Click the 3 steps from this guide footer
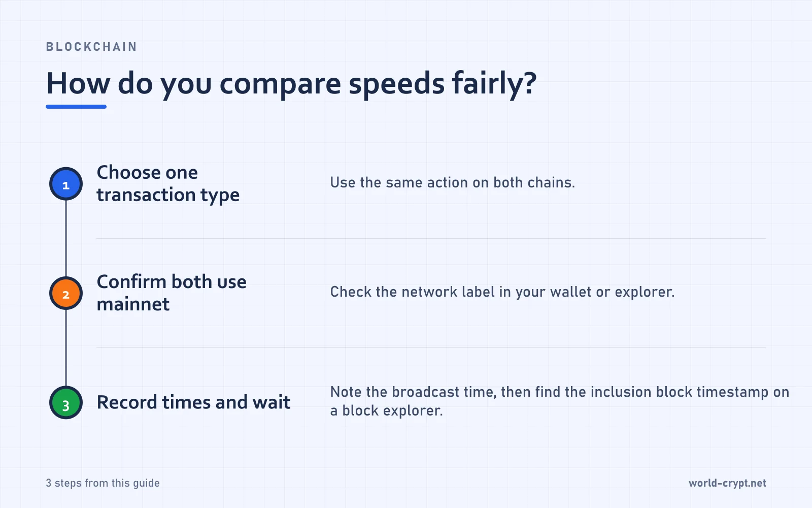812x508 pixels. 103,483
